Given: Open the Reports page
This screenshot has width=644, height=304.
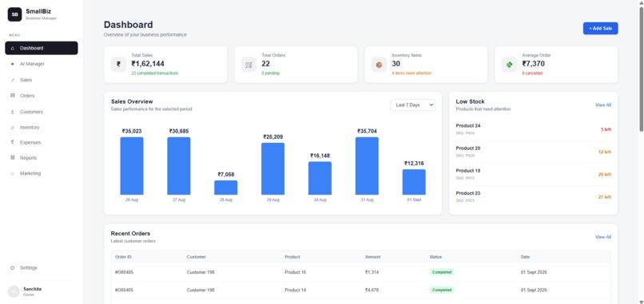Looking at the screenshot, I should (x=41, y=157).
